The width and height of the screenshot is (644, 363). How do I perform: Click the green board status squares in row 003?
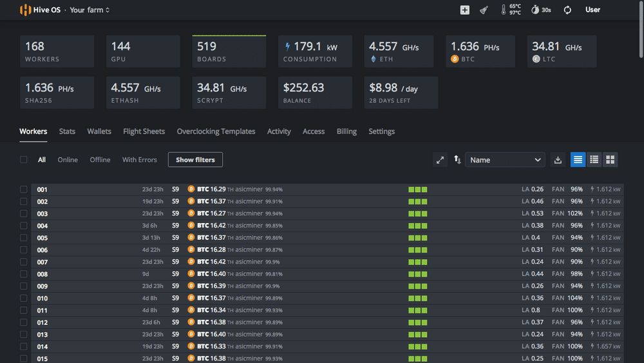coord(418,214)
